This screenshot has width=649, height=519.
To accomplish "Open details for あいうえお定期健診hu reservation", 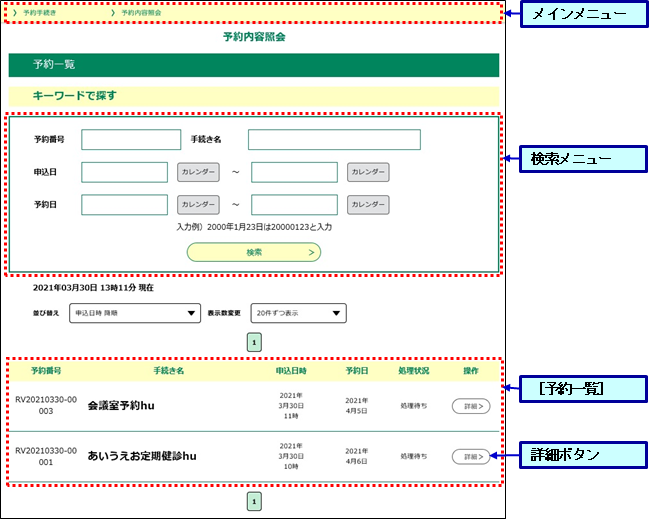I will [x=470, y=456].
